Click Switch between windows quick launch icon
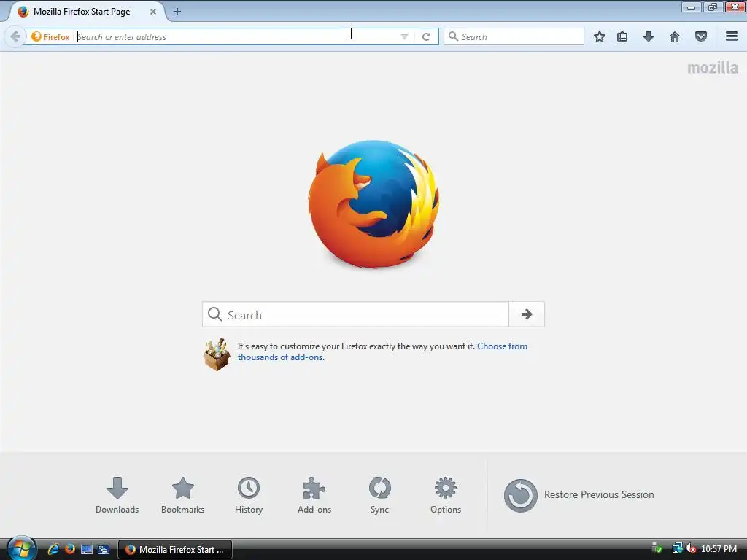Image resolution: width=747 pixels, height=560 pixels. tap(104, 549)
